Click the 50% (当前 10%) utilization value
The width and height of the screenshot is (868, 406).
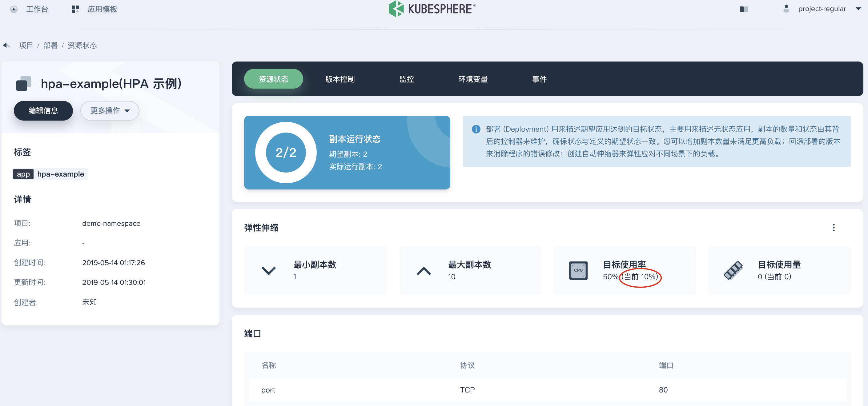click(x=630, y=277)
